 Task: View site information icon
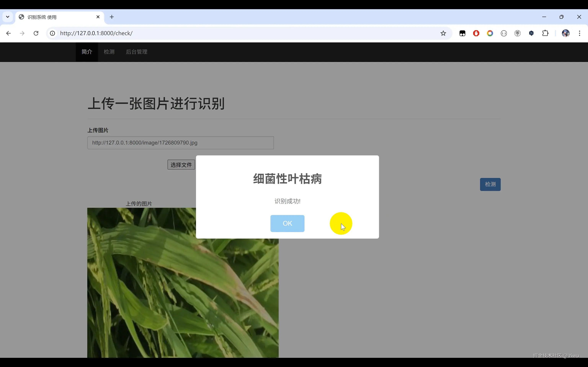[52, 33]
